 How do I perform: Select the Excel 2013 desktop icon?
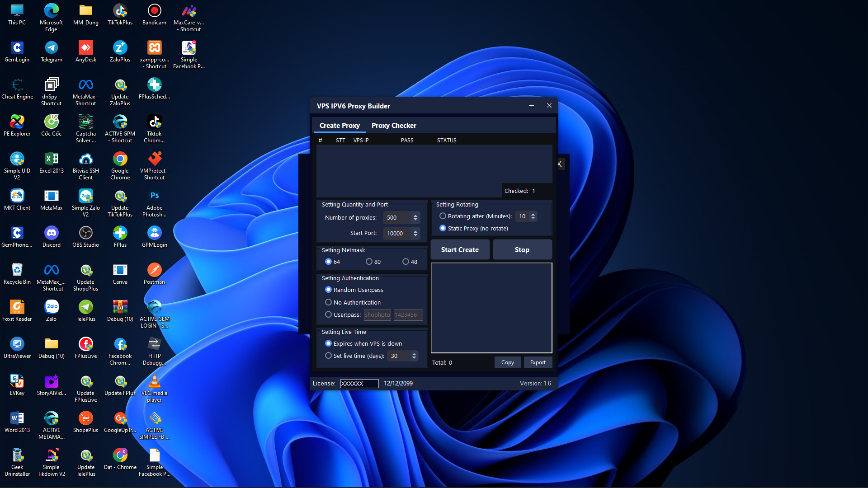51,163
